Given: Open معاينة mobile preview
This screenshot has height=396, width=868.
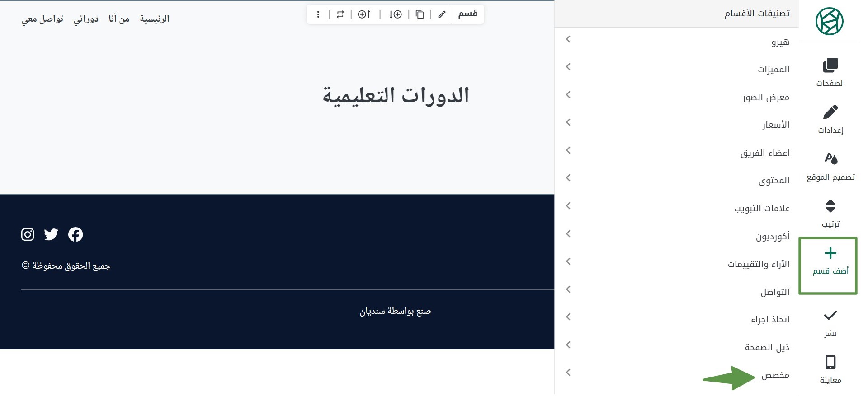Looking at the screenshot, I should [830, 369].
